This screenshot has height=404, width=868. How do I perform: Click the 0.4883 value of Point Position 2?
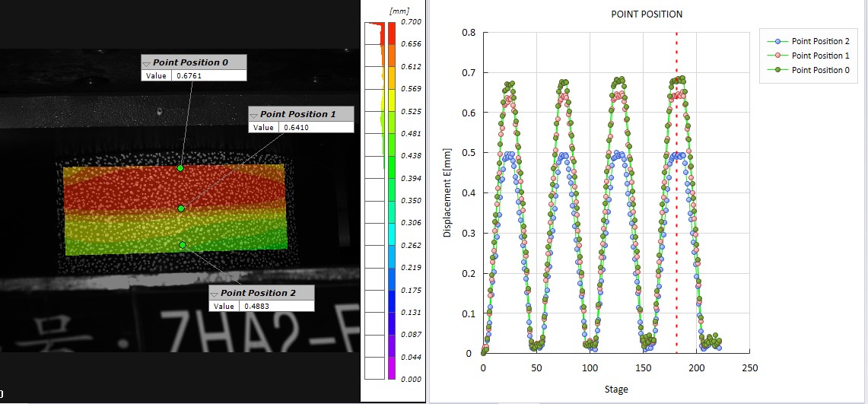[276, 305]
